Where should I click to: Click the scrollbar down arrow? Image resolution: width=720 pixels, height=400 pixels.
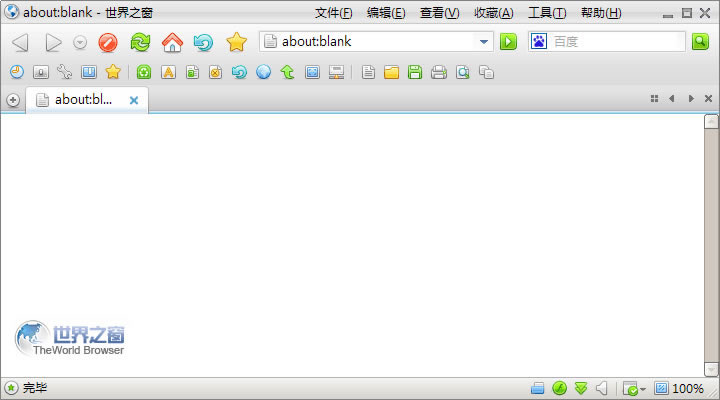coord(711,369)
